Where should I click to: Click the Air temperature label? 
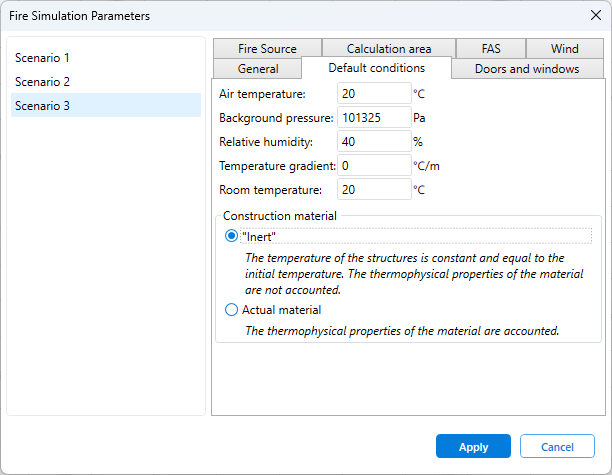pyautogui.click(x=262, y=94)
